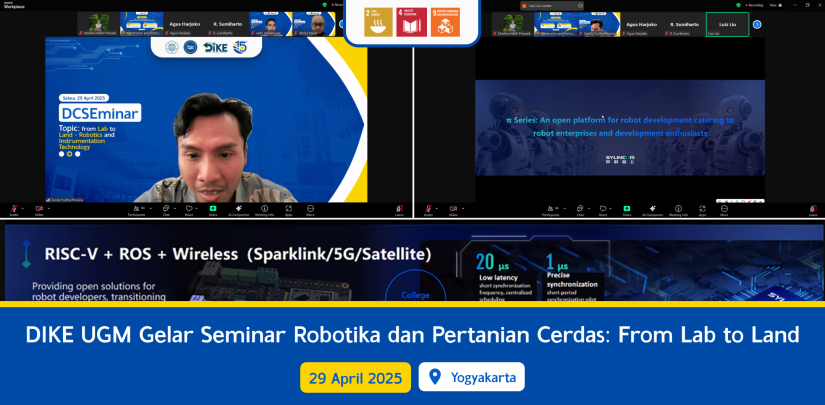
Task: Select Abdul Majid tile in left window
Action: click(x=314, y=24)
